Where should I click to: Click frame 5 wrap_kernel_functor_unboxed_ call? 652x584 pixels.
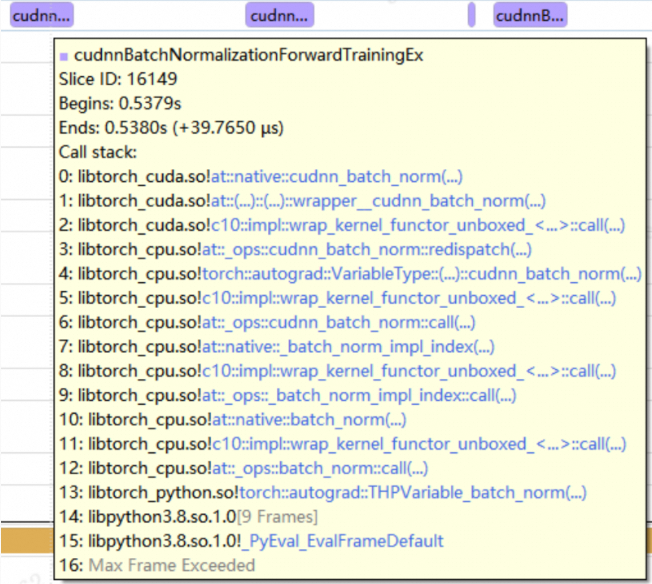click(x=337, y=298)
